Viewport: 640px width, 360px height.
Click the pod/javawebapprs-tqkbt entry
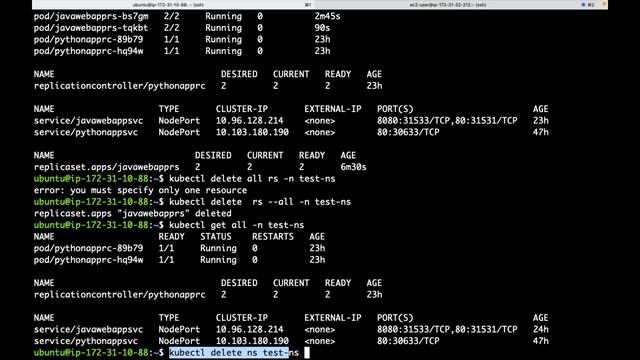point(91,28)
